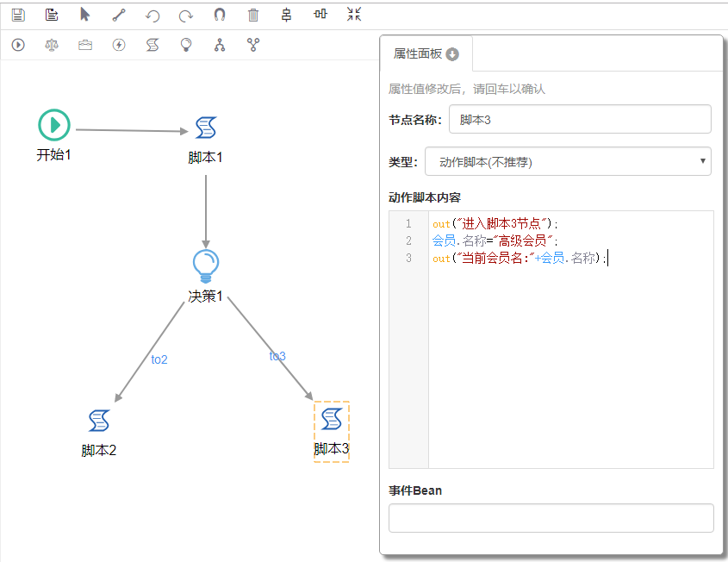Add a start node from the palette

click(18, 45)
